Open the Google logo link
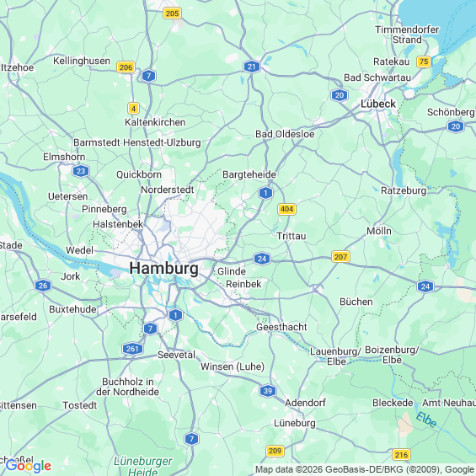The height and width of the screenshot is (476, 476). (x=29, y=466)
